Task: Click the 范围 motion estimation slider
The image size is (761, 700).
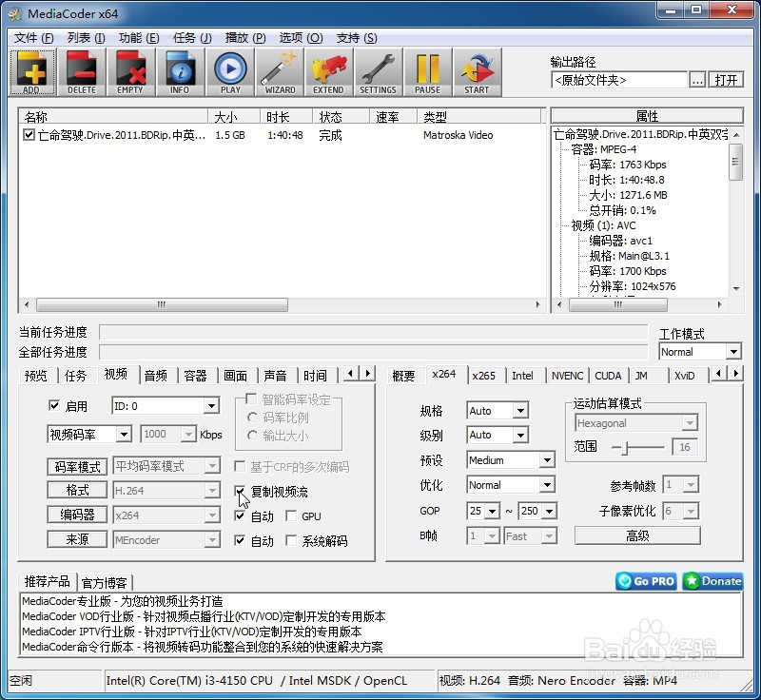Action: tap(637, 447)
